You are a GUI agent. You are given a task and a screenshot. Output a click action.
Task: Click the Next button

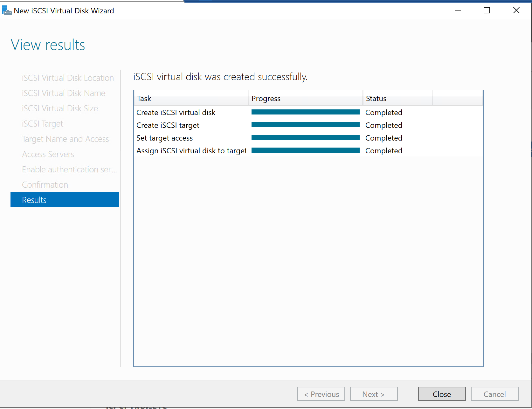374,394
